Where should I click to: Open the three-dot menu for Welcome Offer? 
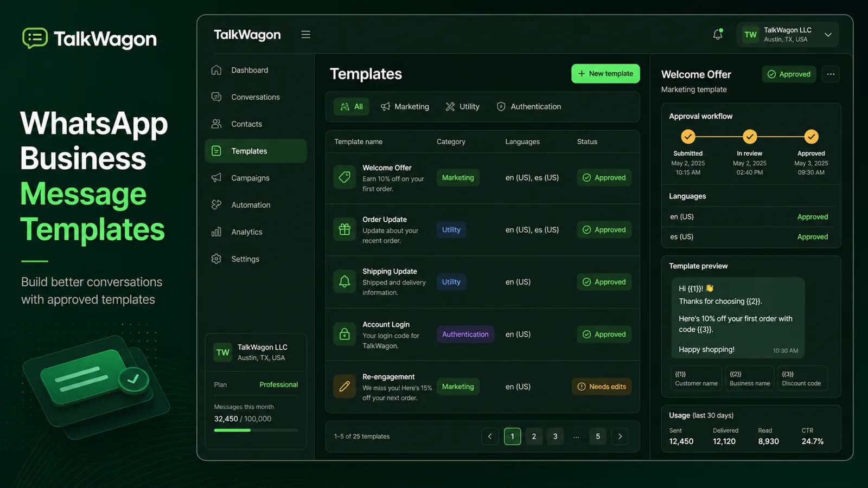831,74
